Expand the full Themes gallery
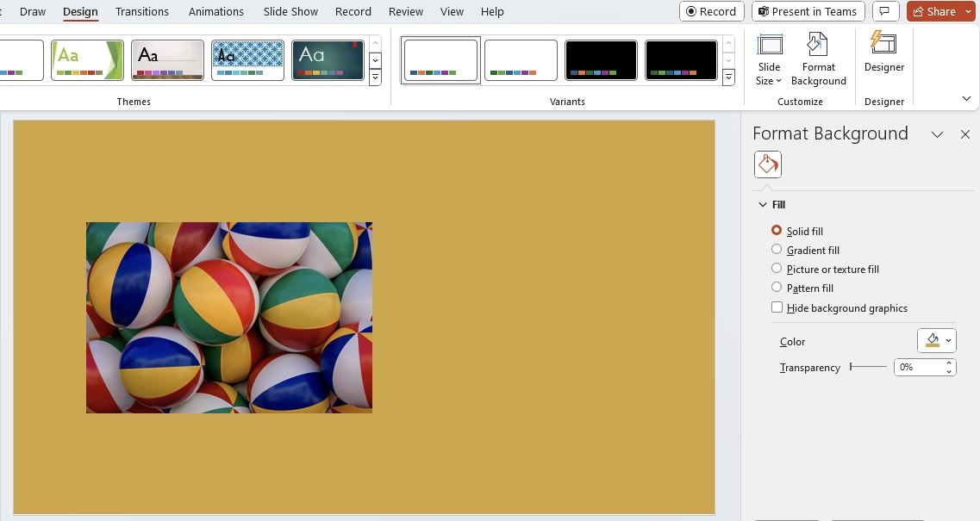The height and width of the screenshot is (521, 980). [x=375, y=78]
